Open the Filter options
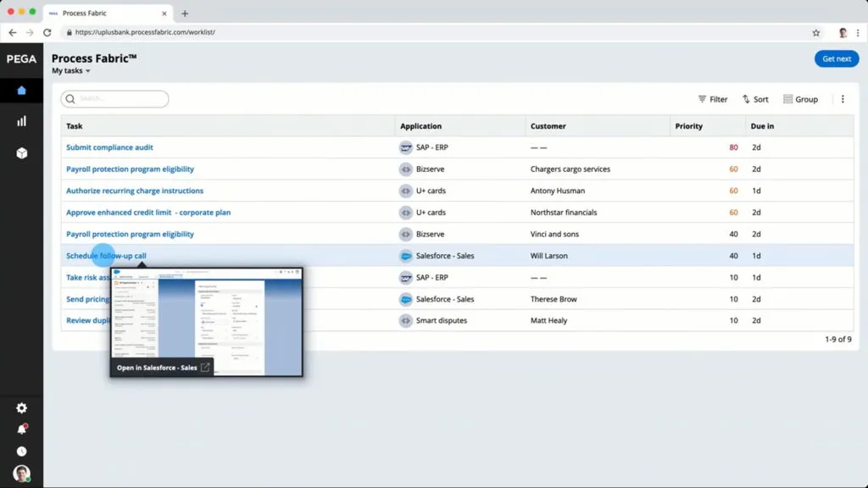 click(x=713, y=99)
